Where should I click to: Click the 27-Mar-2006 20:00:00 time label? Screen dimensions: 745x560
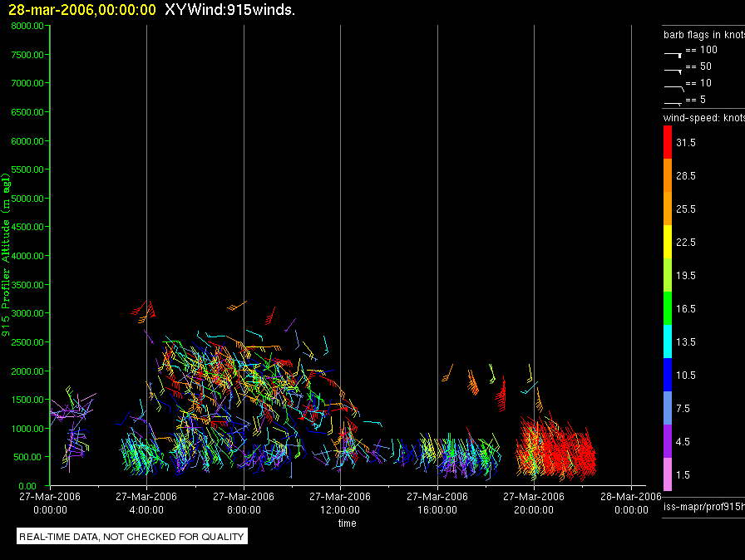(534, 503)
